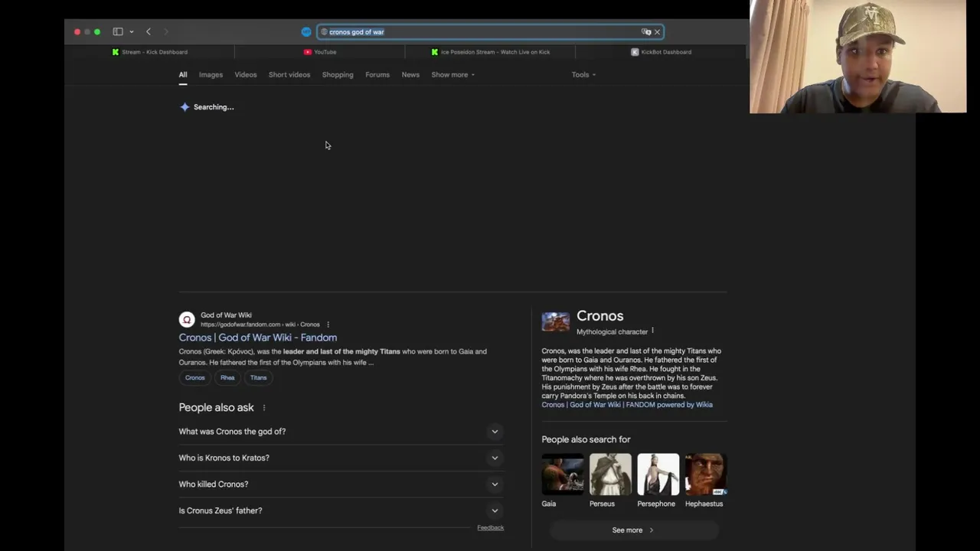Click the address bar showing cronos god of war

490,32
